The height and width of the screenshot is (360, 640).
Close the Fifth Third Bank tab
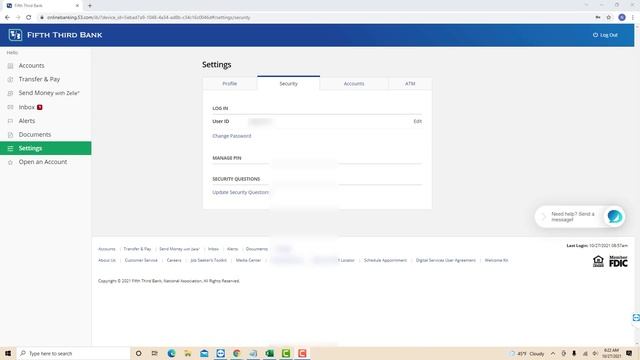77,6
